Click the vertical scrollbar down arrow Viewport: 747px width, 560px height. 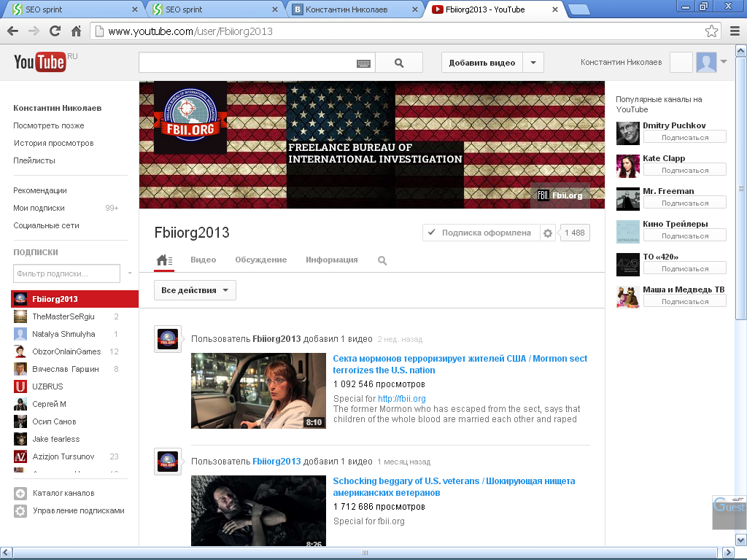click(x=741, y=540)
